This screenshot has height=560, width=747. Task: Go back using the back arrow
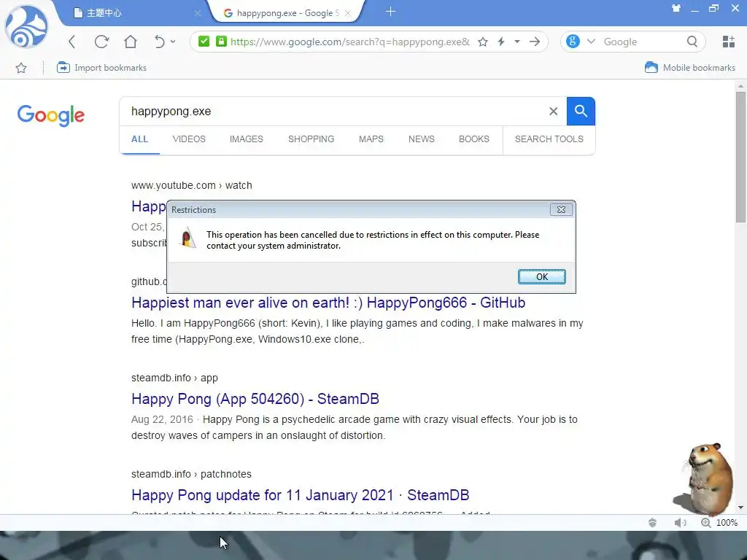click(72, 42)
